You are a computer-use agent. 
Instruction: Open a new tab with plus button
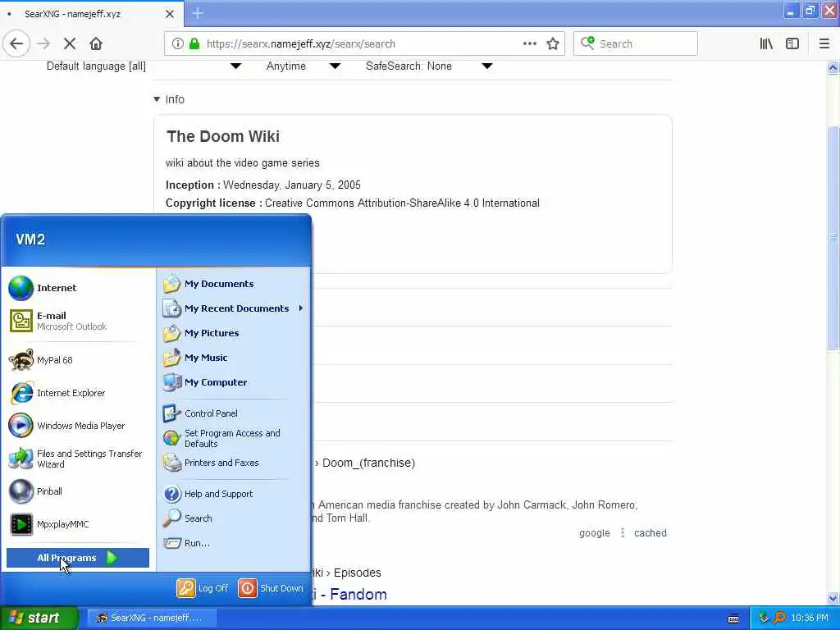point(198,13)
